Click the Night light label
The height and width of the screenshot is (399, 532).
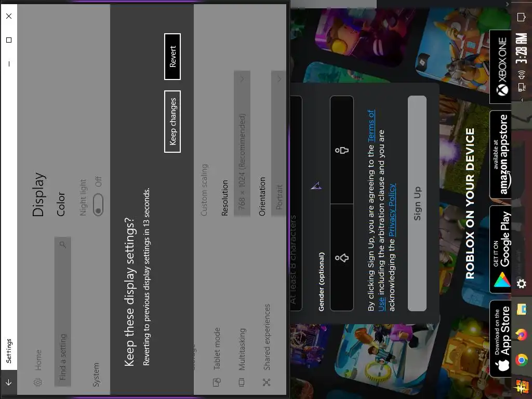[x=83, y=197]
